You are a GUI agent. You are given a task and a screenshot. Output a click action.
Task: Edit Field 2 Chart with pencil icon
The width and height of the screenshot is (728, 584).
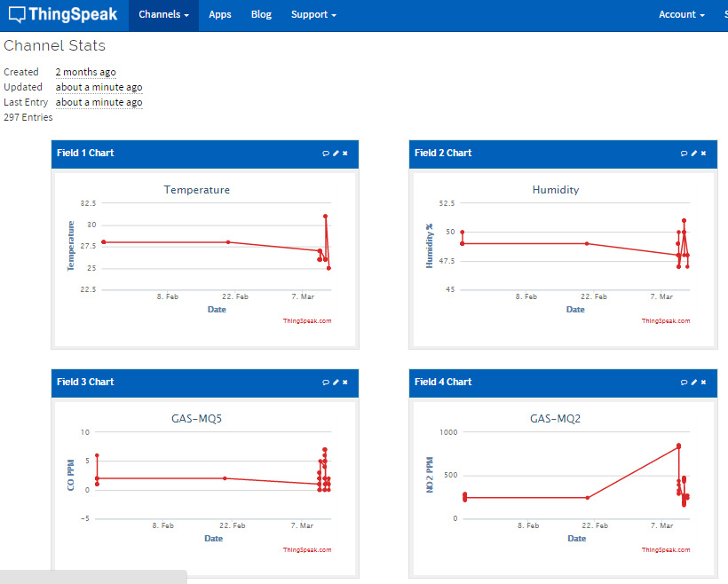click(x=694, y=154)
